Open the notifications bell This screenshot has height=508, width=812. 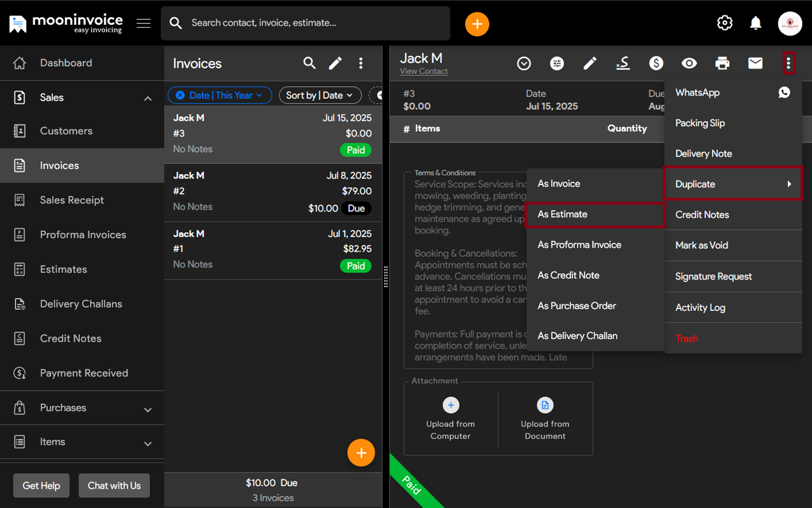[x=756, y=23]
